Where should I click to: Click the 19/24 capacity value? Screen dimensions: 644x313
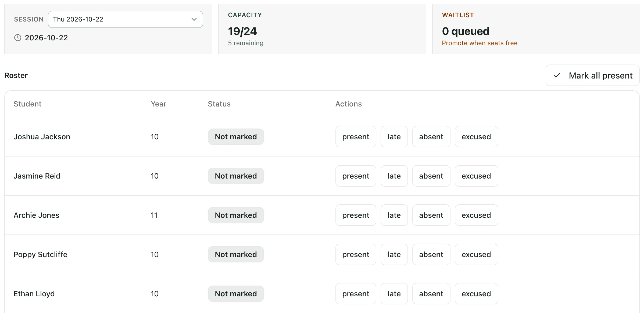pyautogui.click(x=242, y=31)
